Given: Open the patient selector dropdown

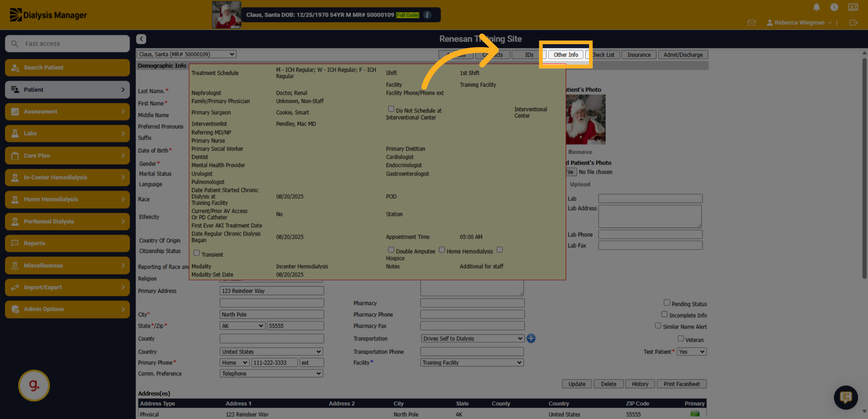Looking at the screenshot, I should (187, 54).
